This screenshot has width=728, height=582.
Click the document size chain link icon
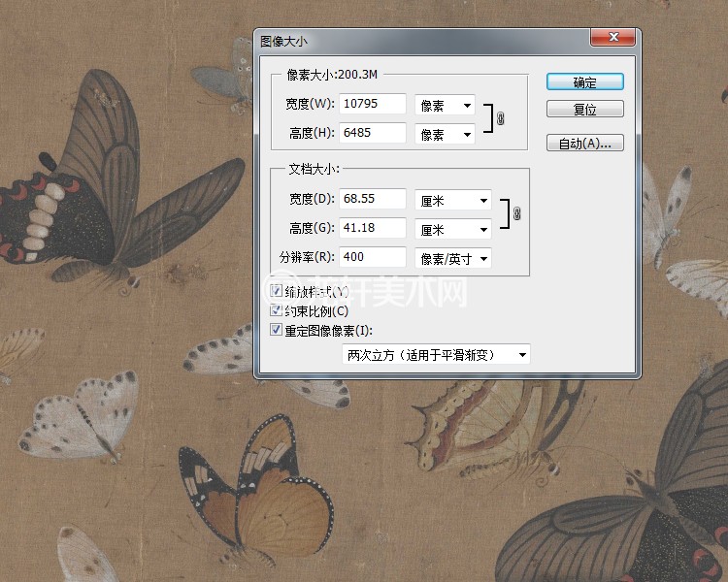(516, 213)
